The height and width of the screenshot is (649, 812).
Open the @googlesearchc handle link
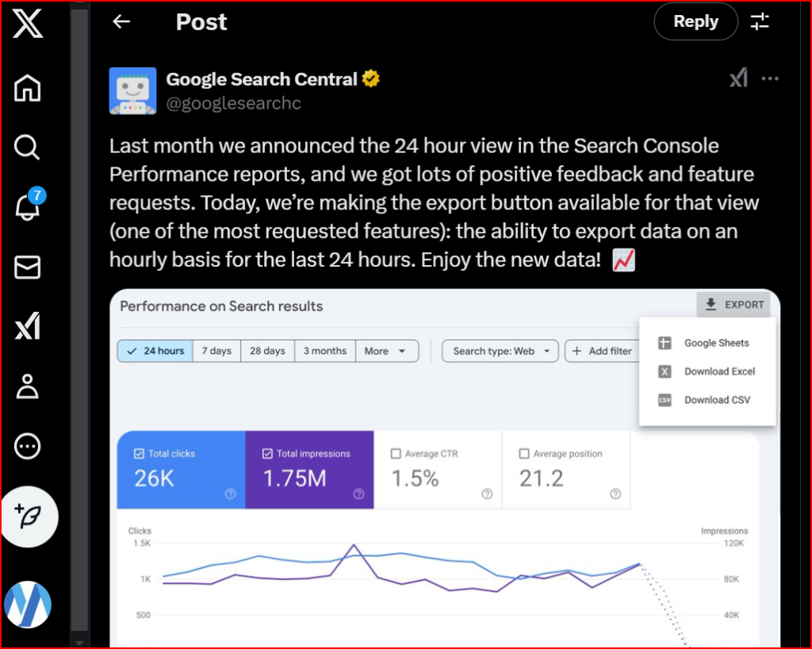[234, 103]
